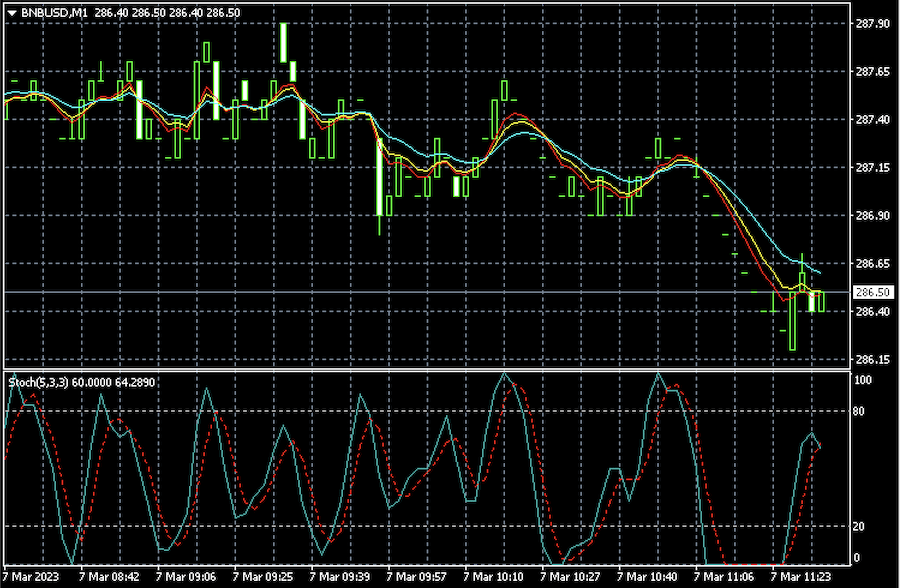Select the 7 Mar 10:40 time label

647,576
